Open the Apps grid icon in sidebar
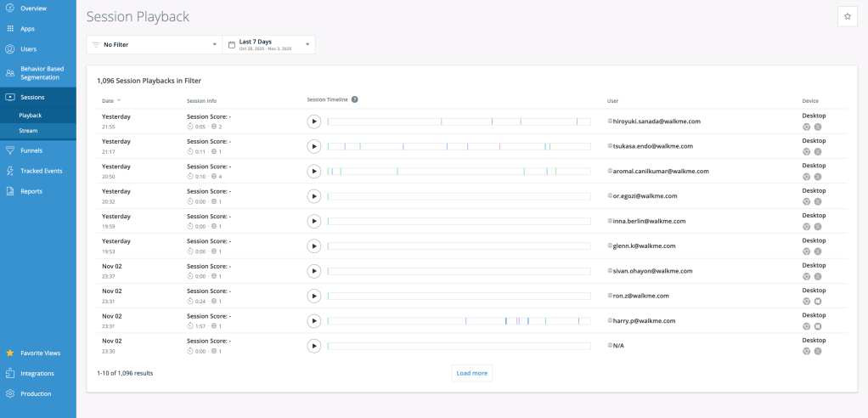Viewport: 868px width, 418px height. pyautogui.click(x=10, y=28)
